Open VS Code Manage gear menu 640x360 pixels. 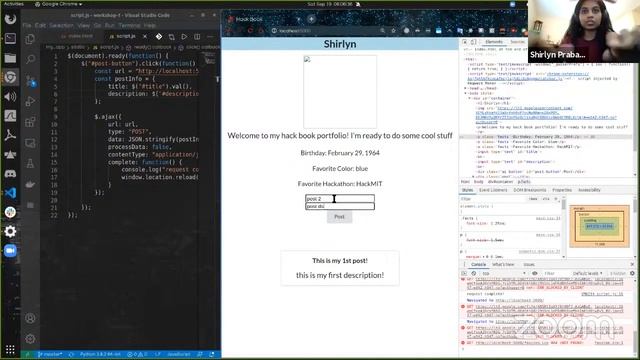[30, 339]
